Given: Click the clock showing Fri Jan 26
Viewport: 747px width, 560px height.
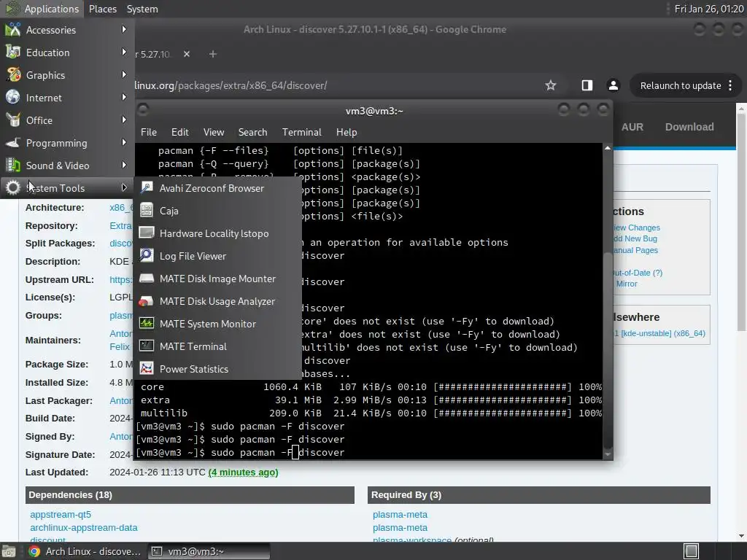Looking at the screenshot, I should [709, 9].
